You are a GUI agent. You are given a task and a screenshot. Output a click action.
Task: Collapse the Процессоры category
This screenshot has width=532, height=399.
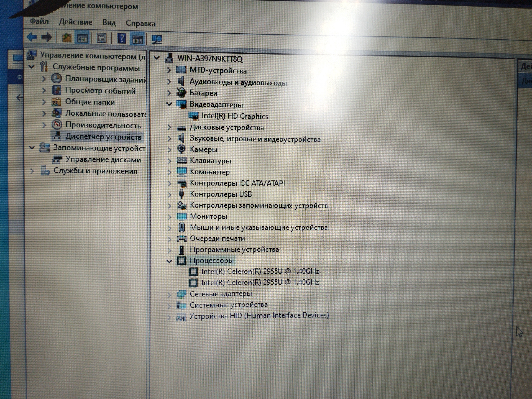[169, 261]
